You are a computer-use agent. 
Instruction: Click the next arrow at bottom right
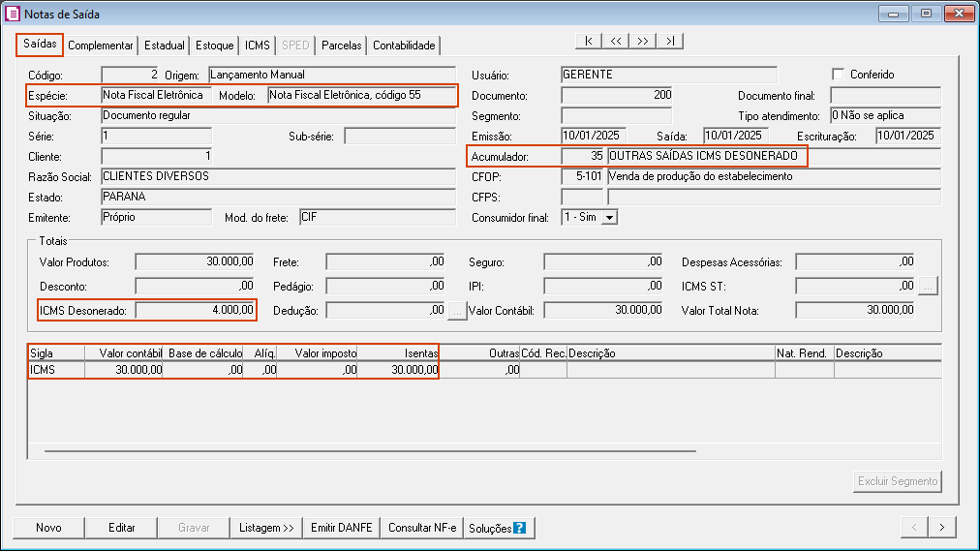click(x=942, y=527)
